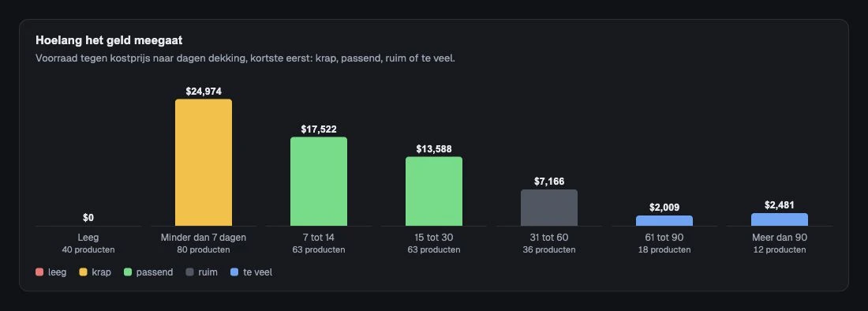Select the blue 'Meer dan 90' bar
The image size is (868, 311).
(780, 219)
